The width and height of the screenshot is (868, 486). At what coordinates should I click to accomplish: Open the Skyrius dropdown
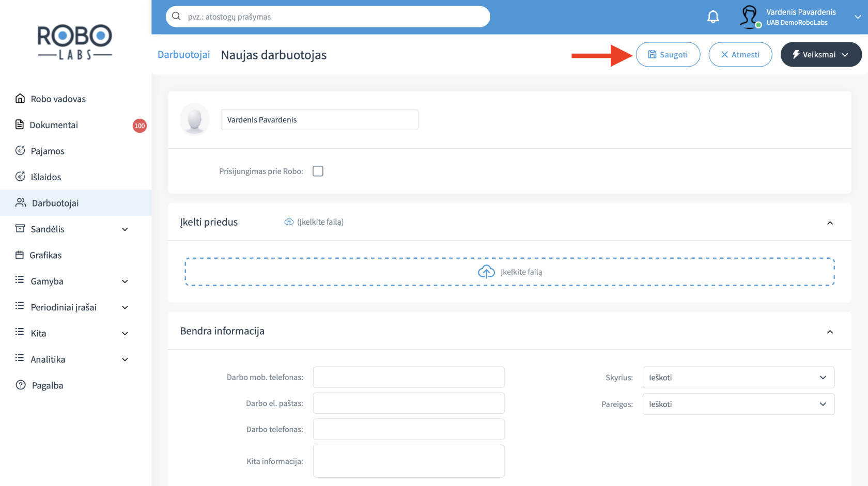tap(738, 378)
